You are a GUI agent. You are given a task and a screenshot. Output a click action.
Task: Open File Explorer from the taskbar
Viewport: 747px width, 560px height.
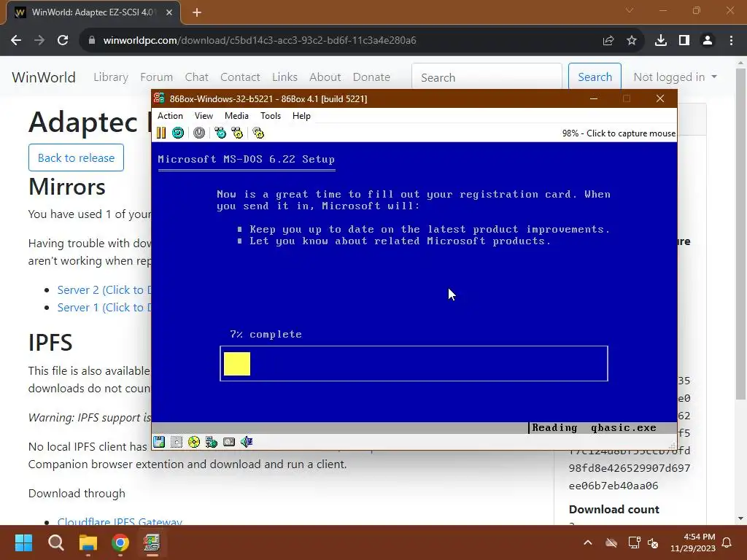tap(88, 542)
